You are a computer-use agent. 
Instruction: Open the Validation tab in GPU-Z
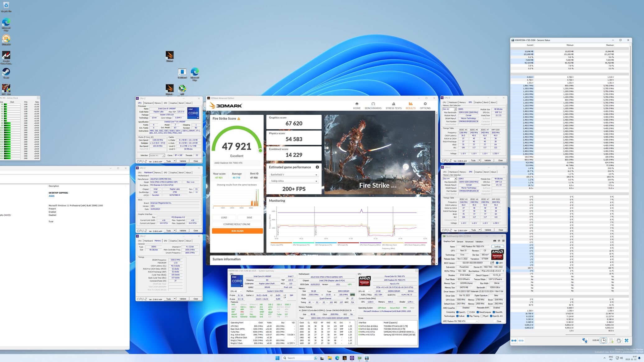(479, 241)
